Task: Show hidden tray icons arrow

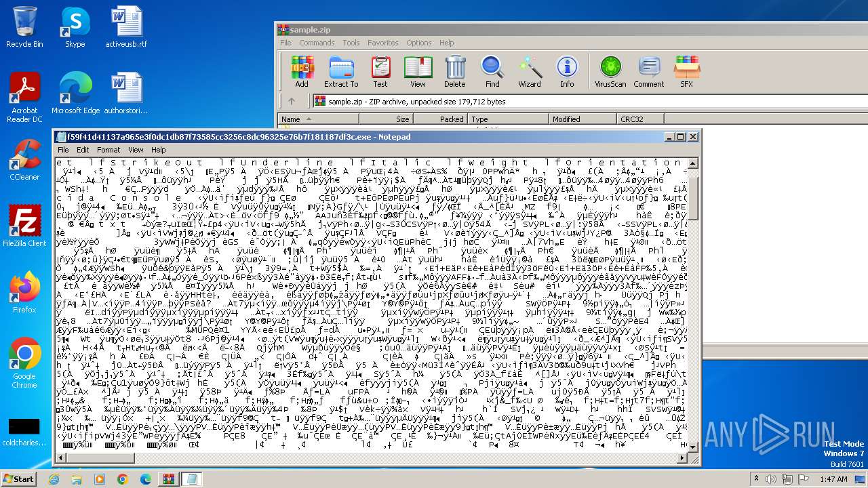Action: (x=757, y=479)
